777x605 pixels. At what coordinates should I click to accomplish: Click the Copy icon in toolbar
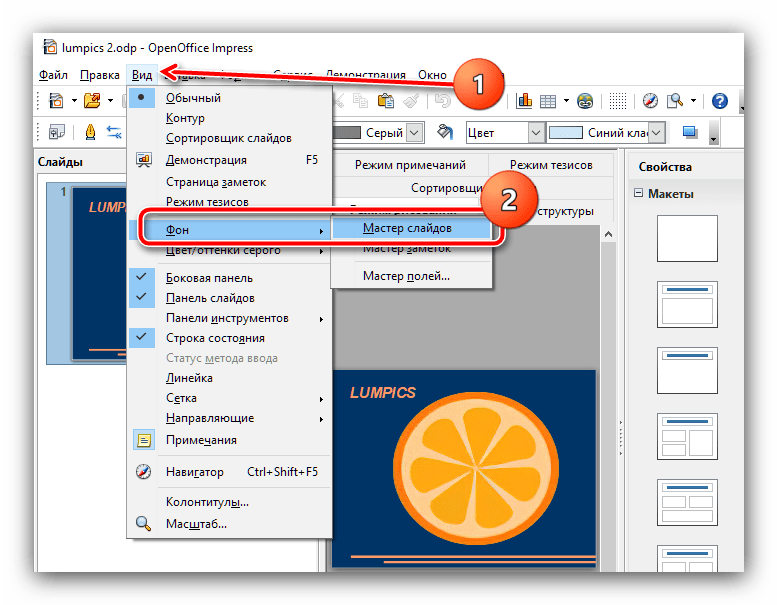tap(360, 101)
